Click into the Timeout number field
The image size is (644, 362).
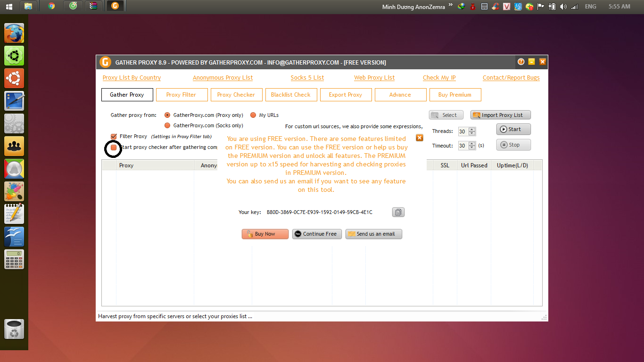pos(464,146)
